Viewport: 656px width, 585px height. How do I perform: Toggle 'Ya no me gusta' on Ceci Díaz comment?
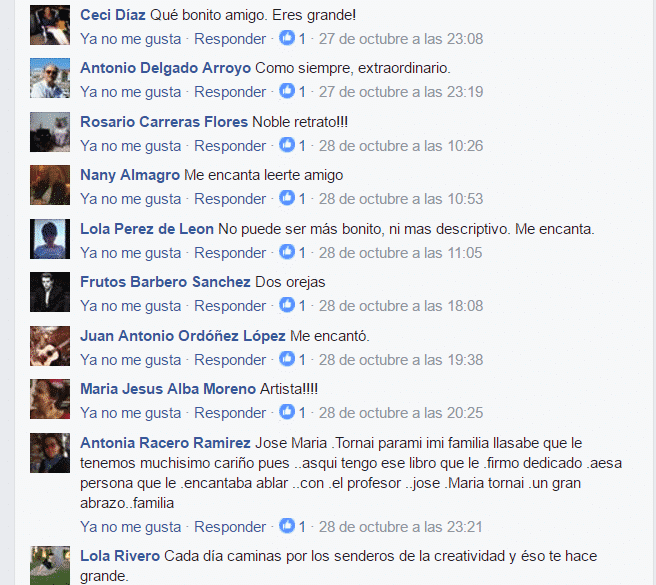[131, 39]
